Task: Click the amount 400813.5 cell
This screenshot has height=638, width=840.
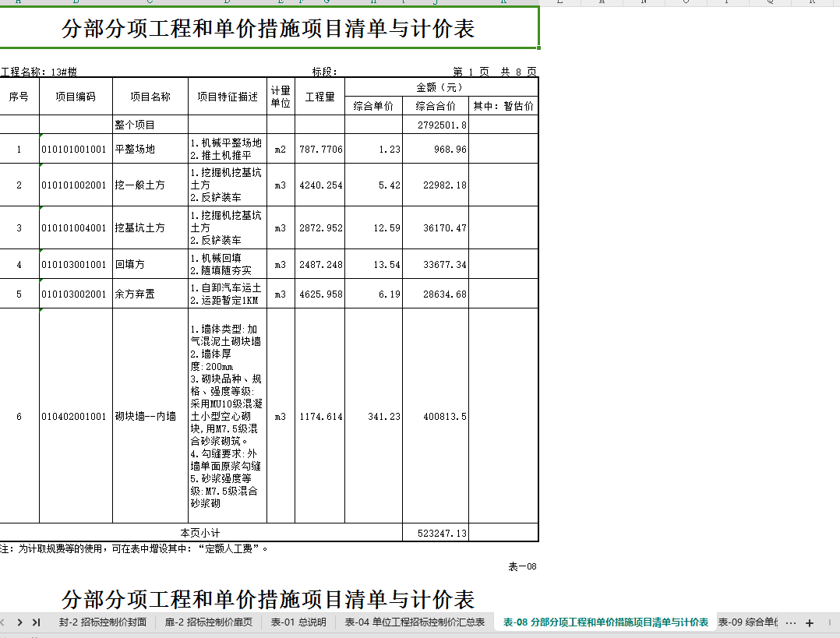Action: click(x=436, y=416)
